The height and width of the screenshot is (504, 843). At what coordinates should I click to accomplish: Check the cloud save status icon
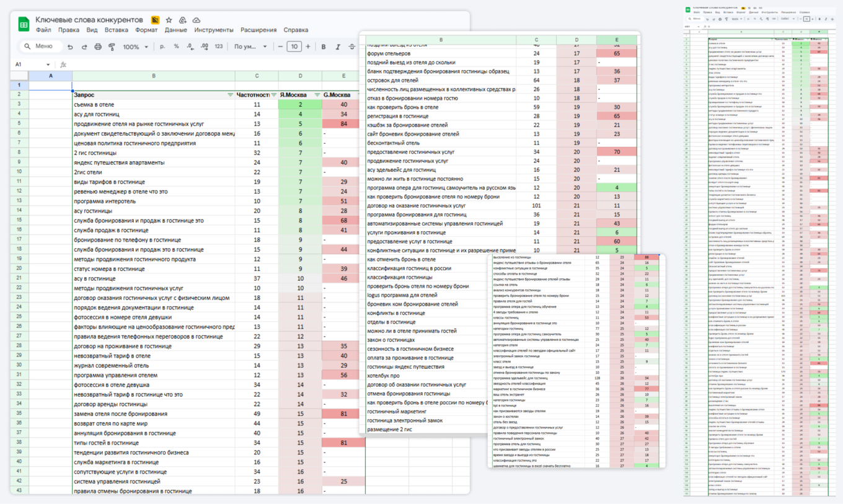pyautogui.click(x=196, y=20)
